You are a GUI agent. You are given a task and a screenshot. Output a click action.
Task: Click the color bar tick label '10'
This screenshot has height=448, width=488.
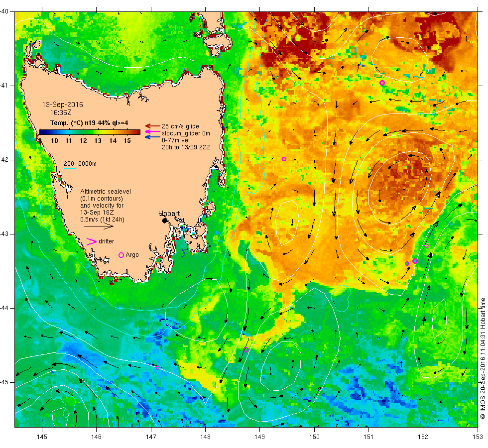tap(54, 141)
